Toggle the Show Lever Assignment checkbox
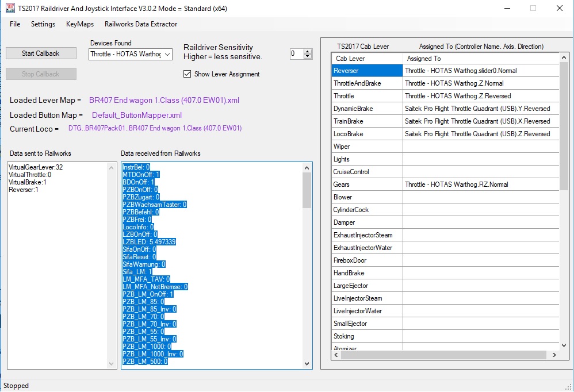 (187, 74)
